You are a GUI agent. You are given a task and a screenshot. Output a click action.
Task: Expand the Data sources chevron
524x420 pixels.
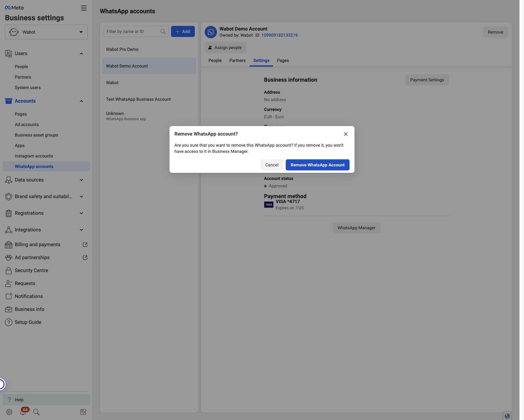pyautogui.click(x=81, y=180)
